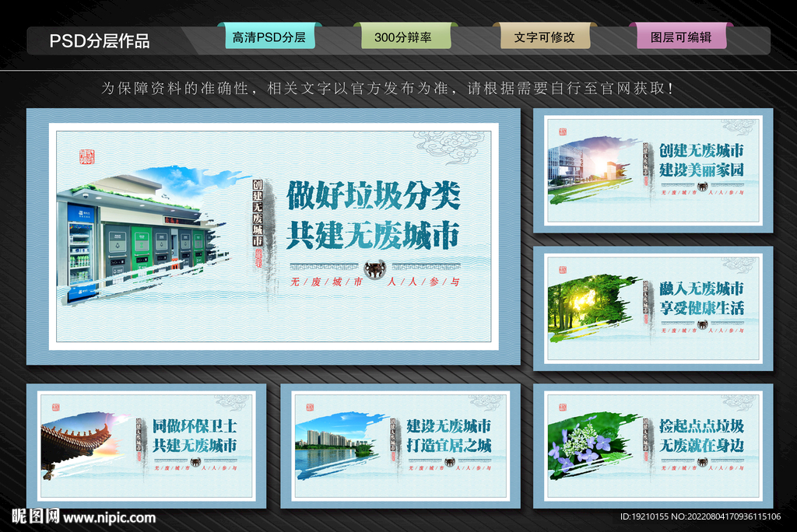Viewport: 797px width, 532px height.
Task: Click the headline 做好垃圾分类
Action: point(374,196)
